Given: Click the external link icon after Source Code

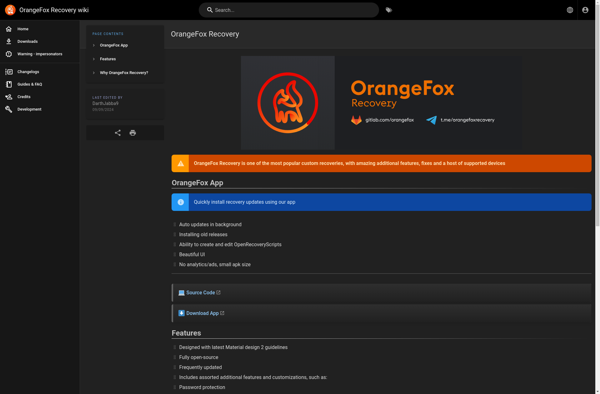Looking at the screenshot, I should (x=218, y=292).
